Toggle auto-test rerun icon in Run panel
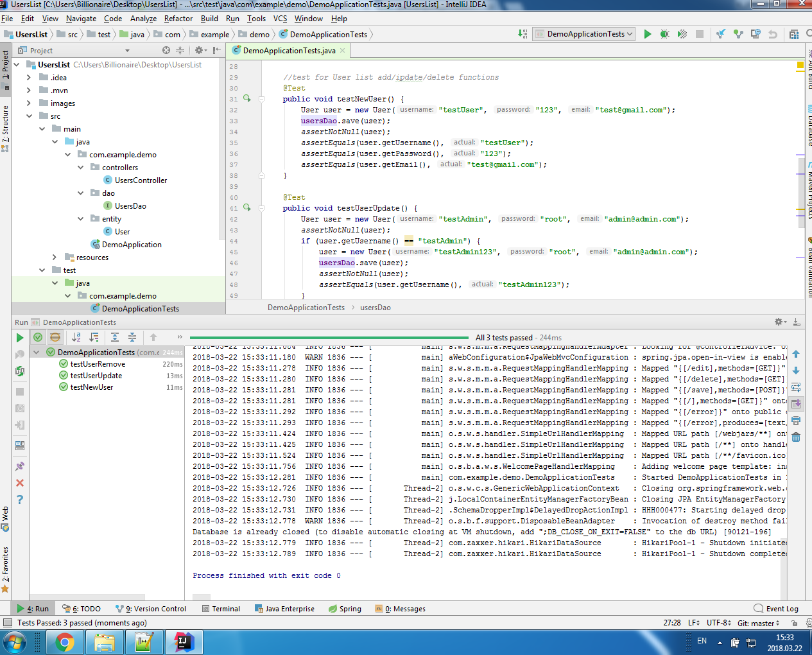Viewport: 812px width, 655px height. click(x=20, y=371)
